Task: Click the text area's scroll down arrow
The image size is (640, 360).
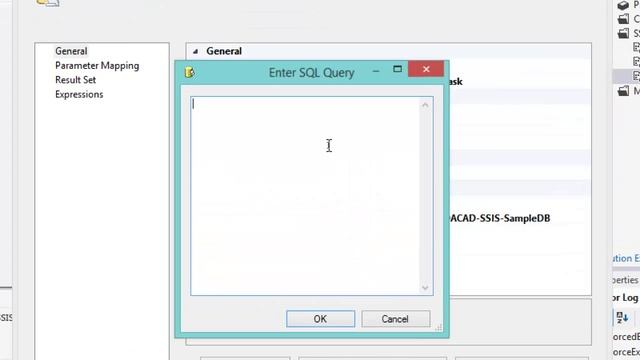Action: pyautogui.click(x=425, y=287)
